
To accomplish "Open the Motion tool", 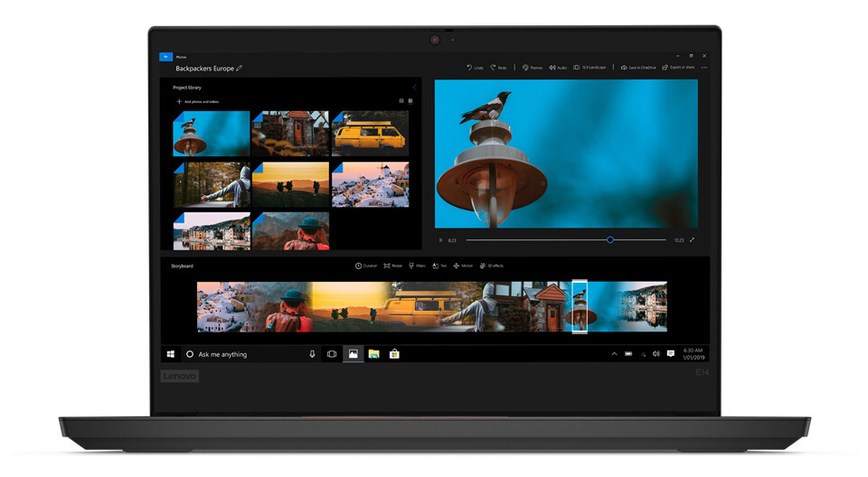I will coord(463,267).
